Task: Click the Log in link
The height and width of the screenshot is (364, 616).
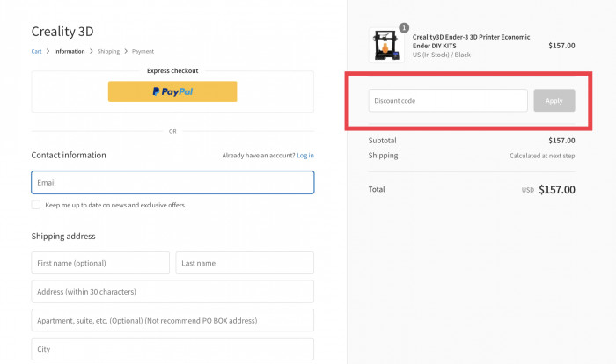Action: click(x=305, y=156)
